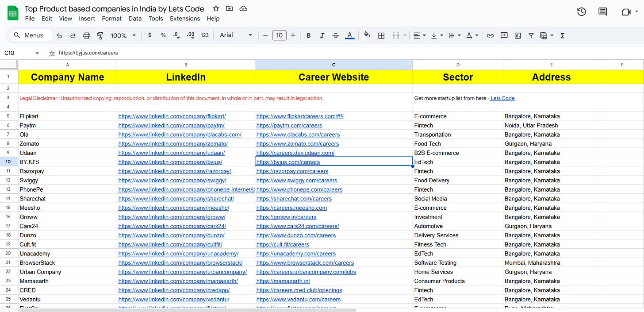The height and width of the screenshot is (312, 644).
Task: Open the paytm.com/careers link
Action: (x=289, y=126)
